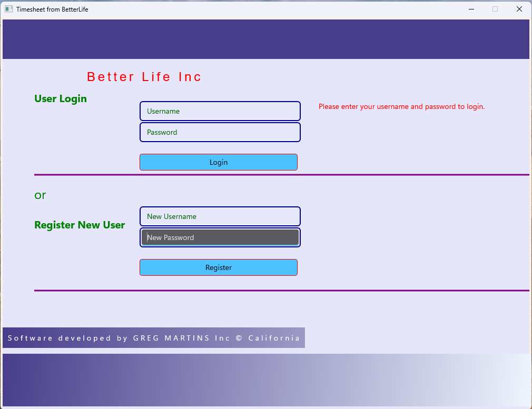
Task: Click into the Password field under User Login
Action: click(220, 132)
